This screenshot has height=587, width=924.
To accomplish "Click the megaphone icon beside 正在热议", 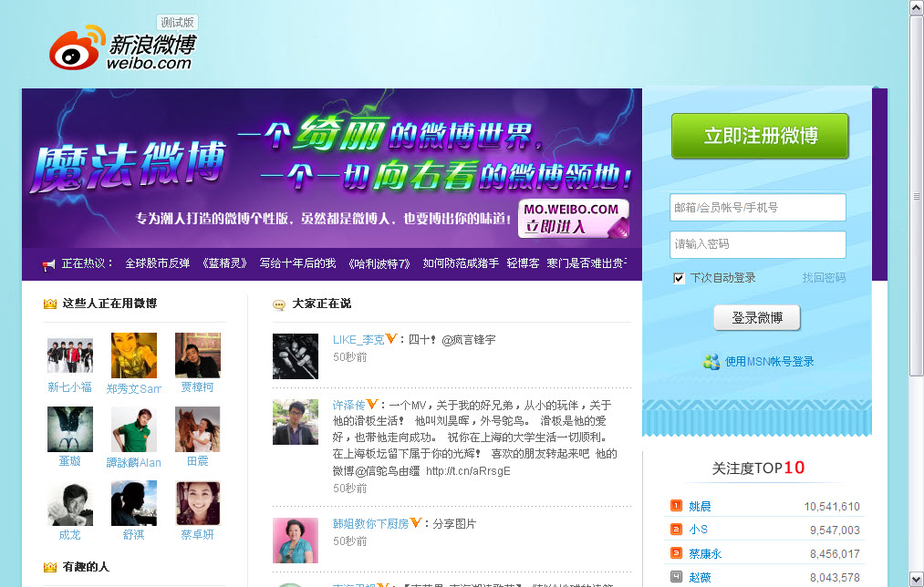I will coord(49,264).
